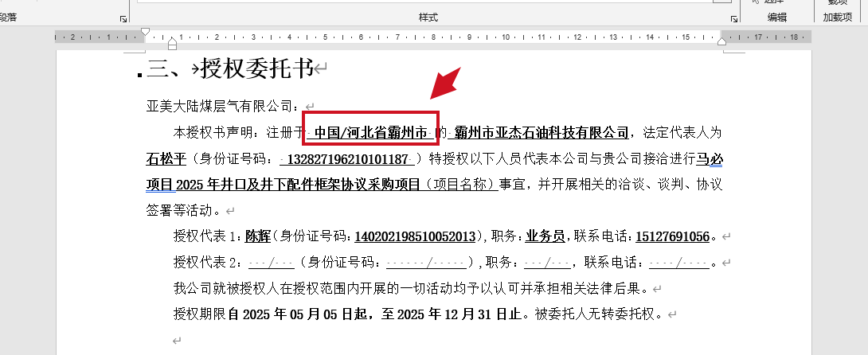The height and width of the screenshot is (355, 868).
Task: Click blank 联系电话 field in 授权代表 2 row
Action: click(x=679, y=263)
